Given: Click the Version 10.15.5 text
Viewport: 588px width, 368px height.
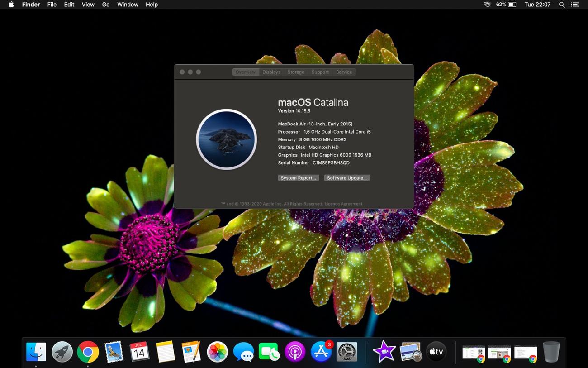Looking at the screenshot, I should [x=294, y=111].
